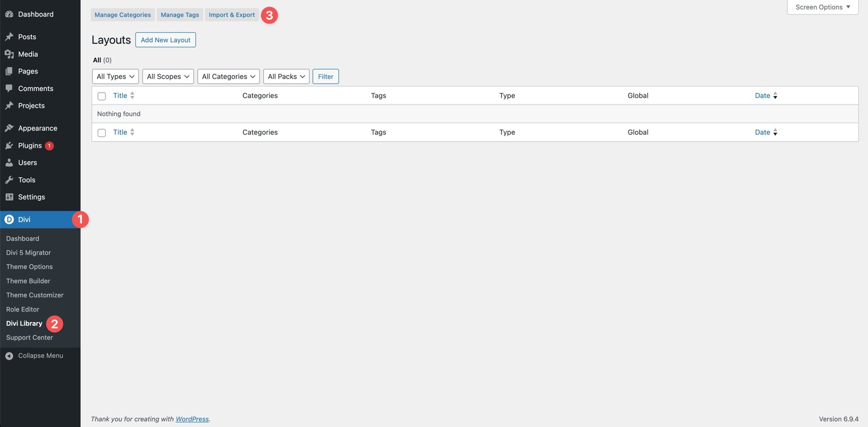Screen dimensions: 868x427
Task: Open Theme Builder submenu item
Action: 28,281
